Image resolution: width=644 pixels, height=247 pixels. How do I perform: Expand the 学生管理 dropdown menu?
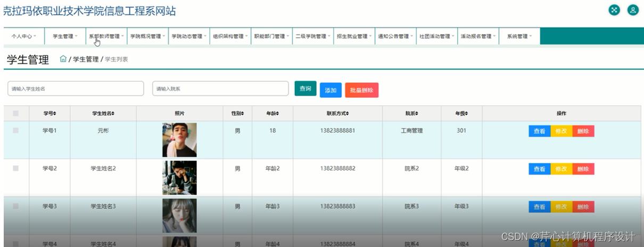65,36
